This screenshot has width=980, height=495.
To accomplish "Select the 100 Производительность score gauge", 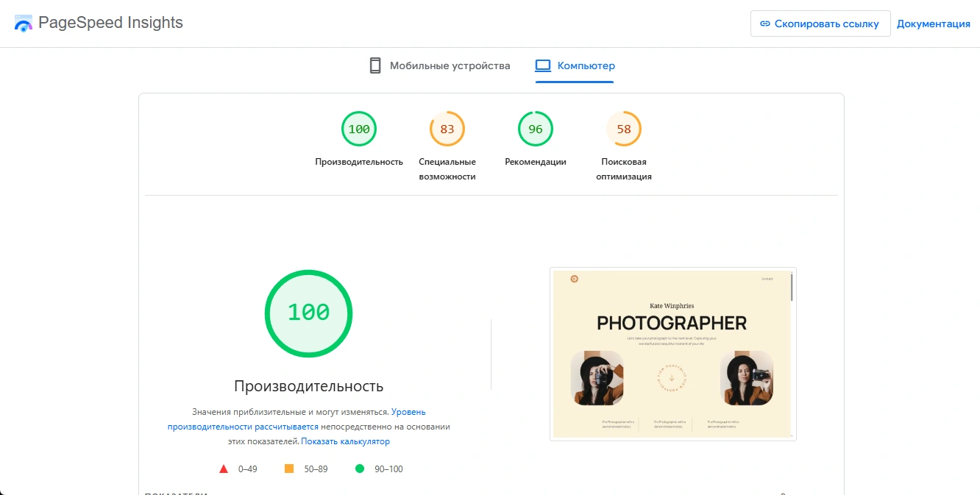I will tap(359, 129).
